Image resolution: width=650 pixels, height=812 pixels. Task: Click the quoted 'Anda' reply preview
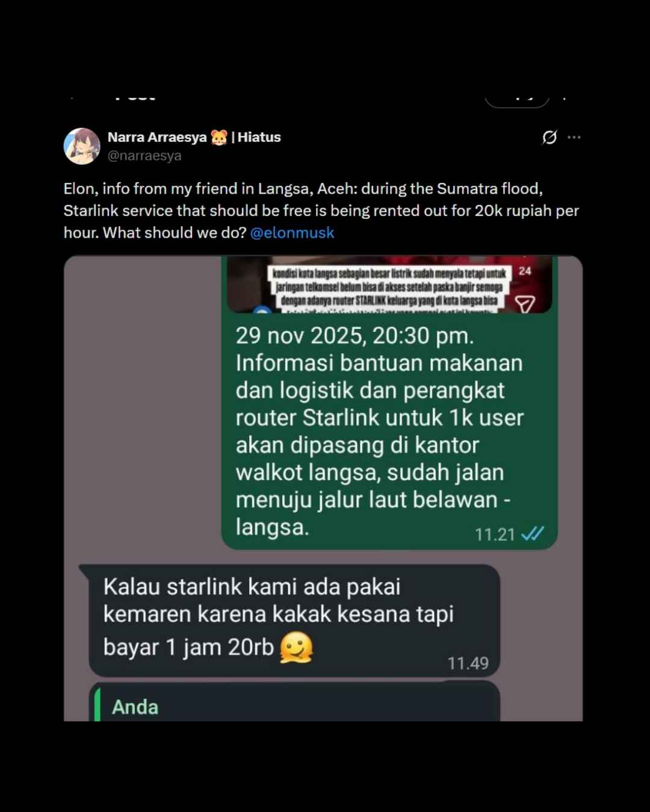[x=294, y=702]
